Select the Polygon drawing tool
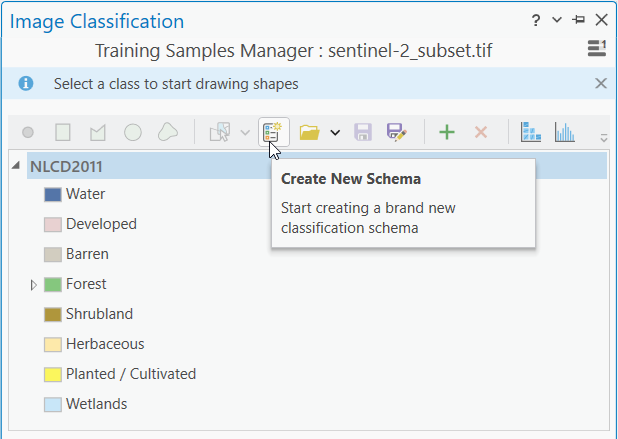Screen dimensions: 618x439 click(x=97, y=132)
